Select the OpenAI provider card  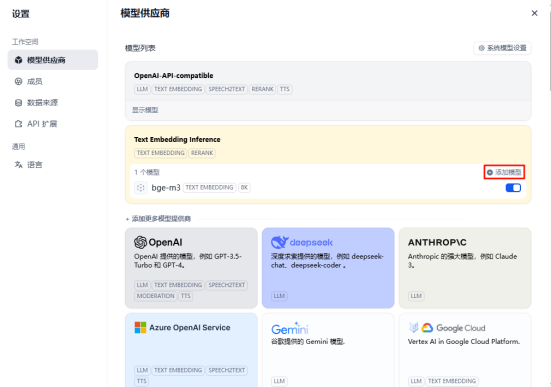tap(191, 268)
